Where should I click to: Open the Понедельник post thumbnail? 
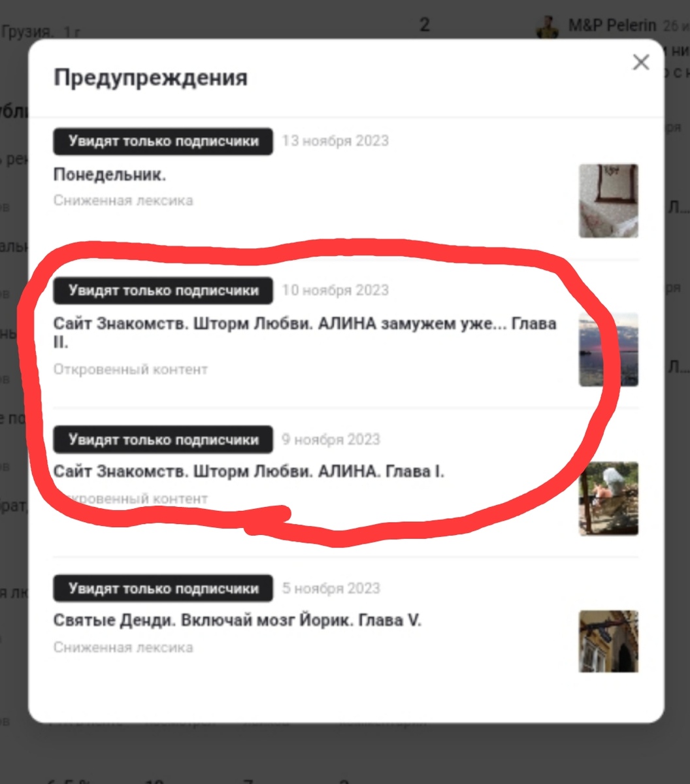608,201
